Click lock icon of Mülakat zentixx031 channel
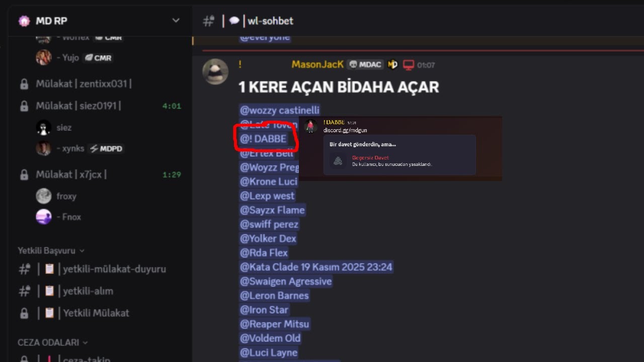Screen dimensions: 644x362 (24, 84)
